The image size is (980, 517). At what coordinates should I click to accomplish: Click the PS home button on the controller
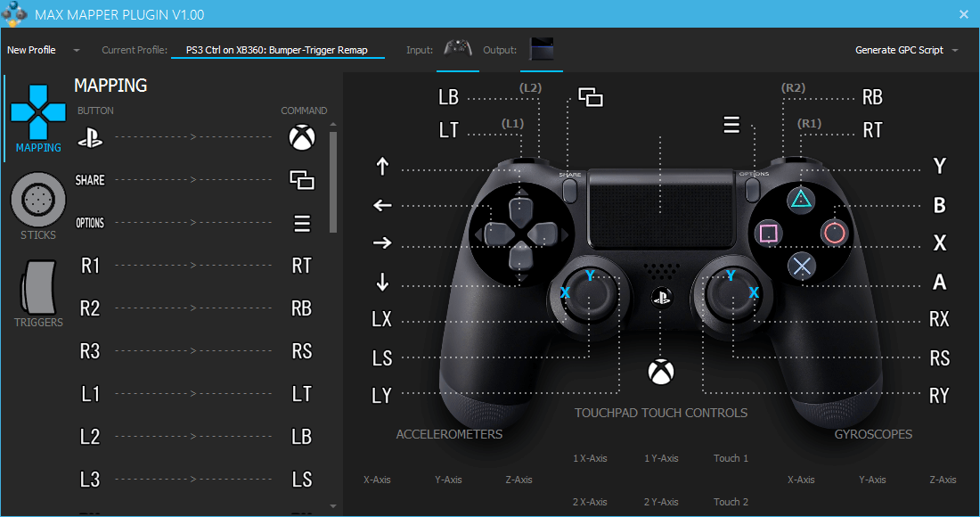661,299
